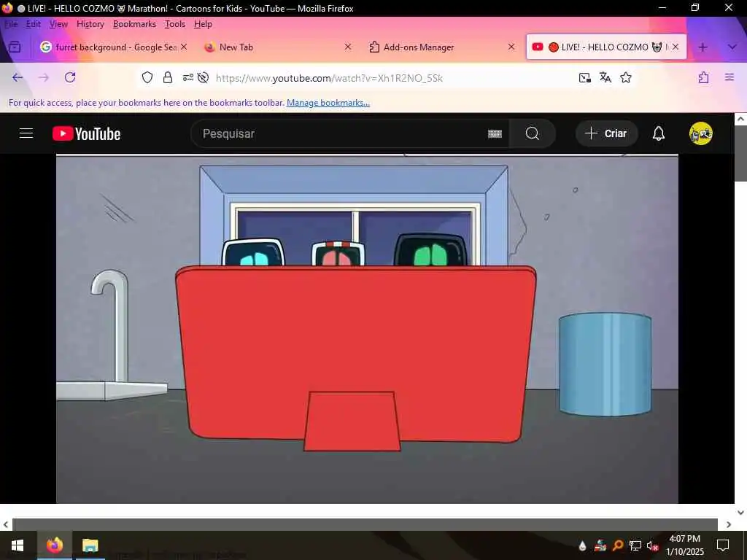Open YouTube guide hamburger menu
This screenshot has height=560, width=747.
coord(26,133)
